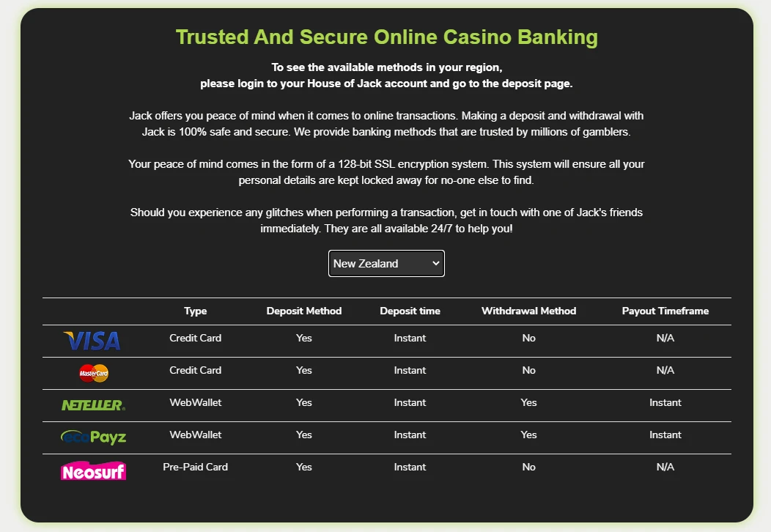Click the MasterCard logo icon

click(93, 373)
